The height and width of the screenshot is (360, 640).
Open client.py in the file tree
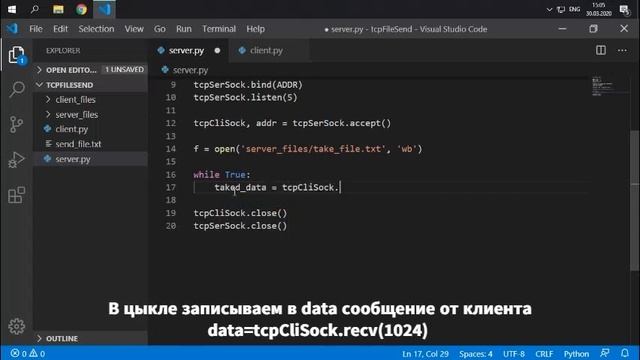point(91,129)
